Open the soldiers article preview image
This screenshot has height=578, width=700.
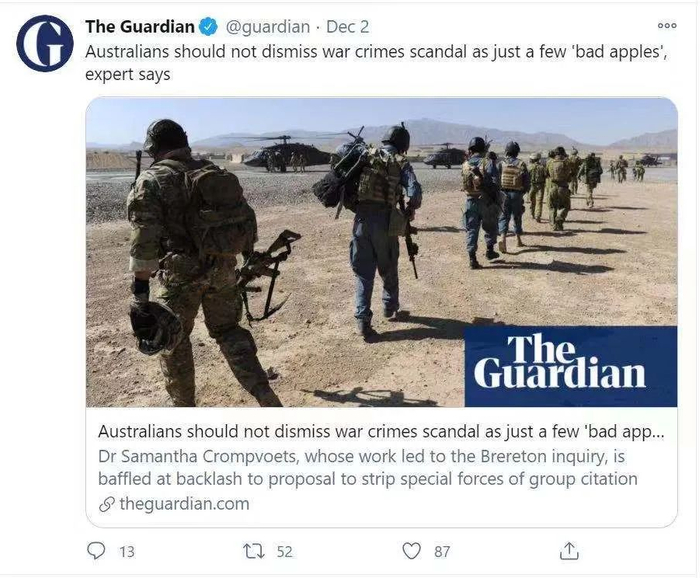pos(381,252)
